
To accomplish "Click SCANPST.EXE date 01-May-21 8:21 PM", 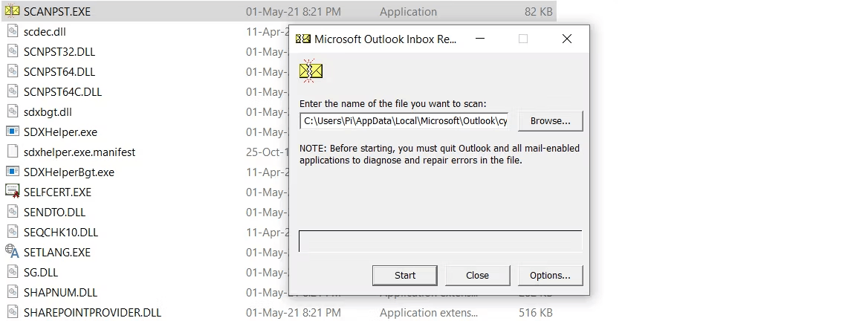I will coord(294,11).
